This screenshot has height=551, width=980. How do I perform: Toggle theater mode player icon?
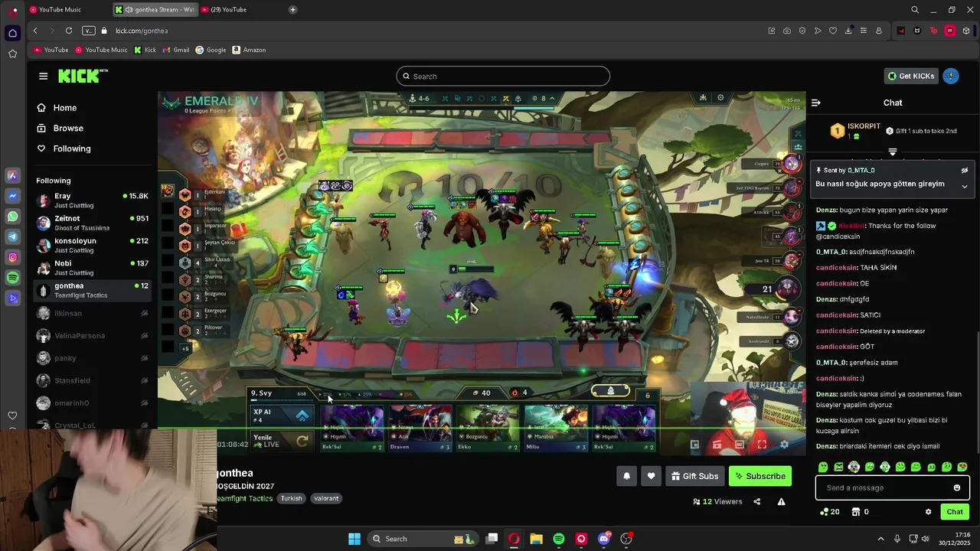[x=740, y=445]
